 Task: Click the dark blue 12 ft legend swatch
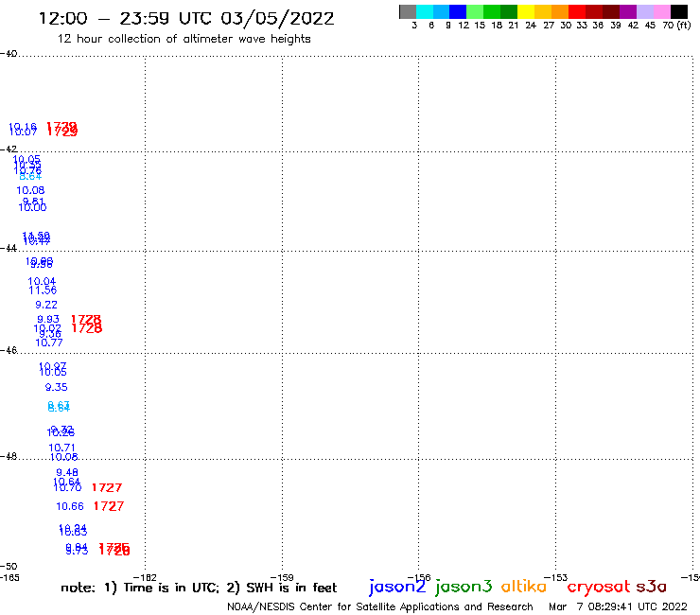click(458, 12)
